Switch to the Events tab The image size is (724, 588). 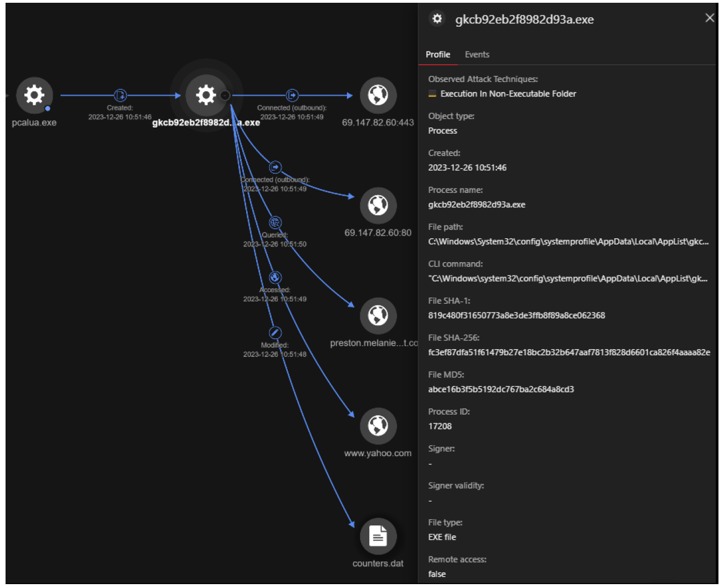point(477,54)
